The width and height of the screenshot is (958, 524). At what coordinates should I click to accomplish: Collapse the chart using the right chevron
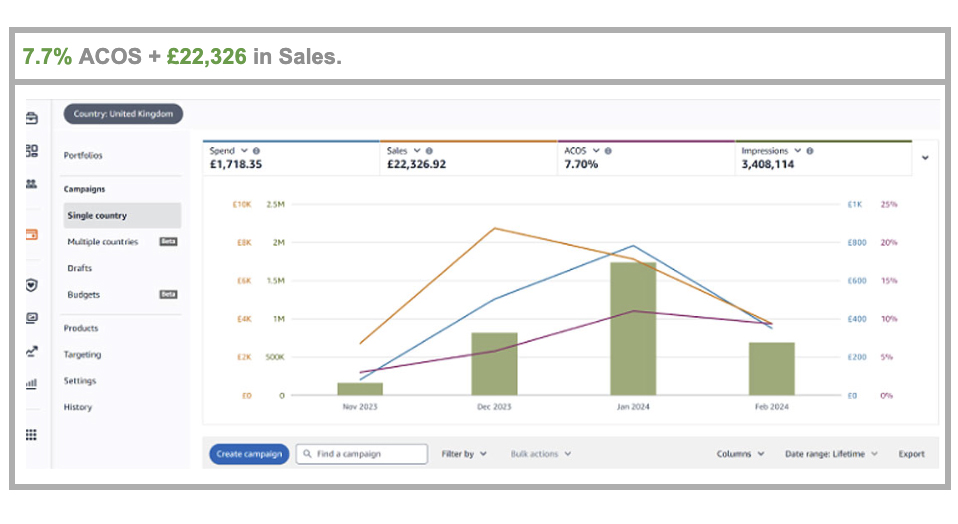924,158
